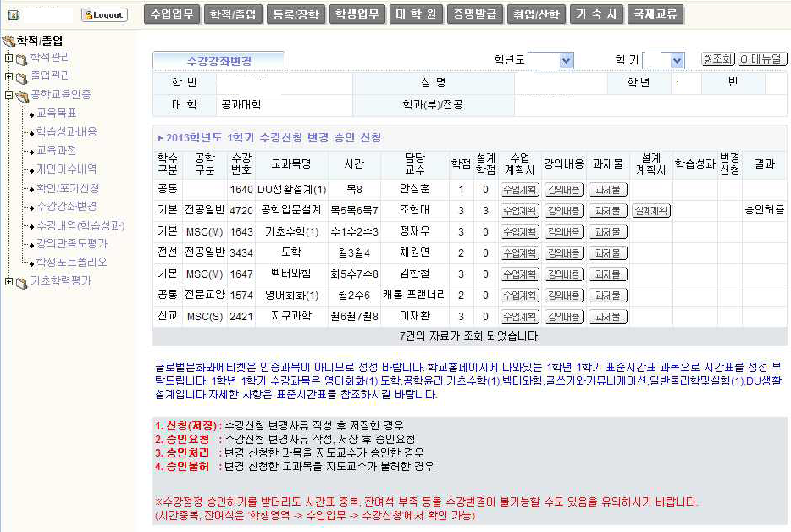The width and height of the screenshot is (791, 532).
Task: Select the 수강강좌변경 tab
Action: [x=218, y=61]
